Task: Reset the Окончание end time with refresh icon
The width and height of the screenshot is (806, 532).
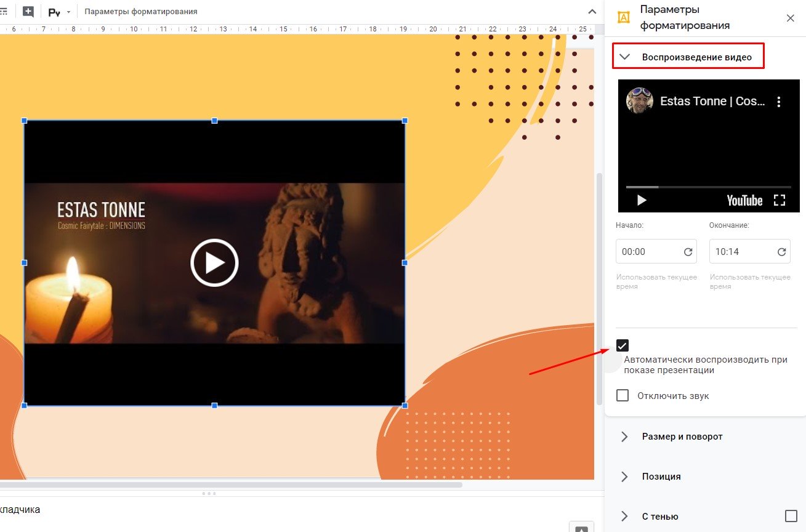Action: tap(781, 252)
